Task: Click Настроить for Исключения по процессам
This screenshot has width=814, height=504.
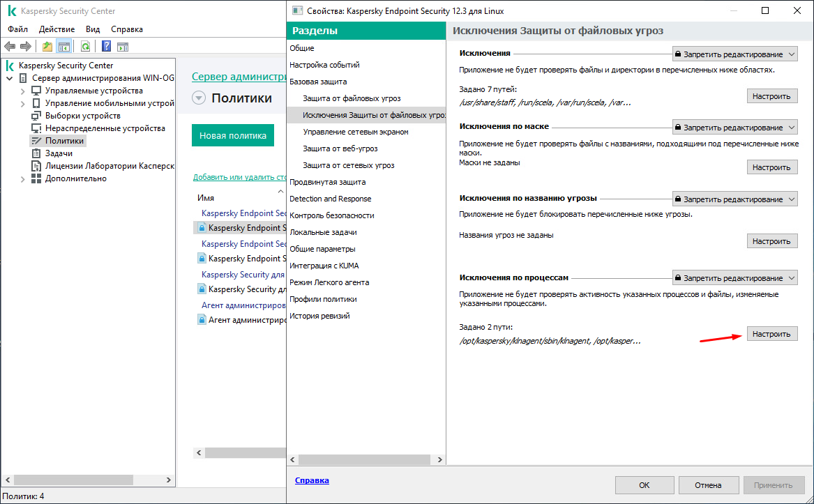Action: [x=772, y=335]
